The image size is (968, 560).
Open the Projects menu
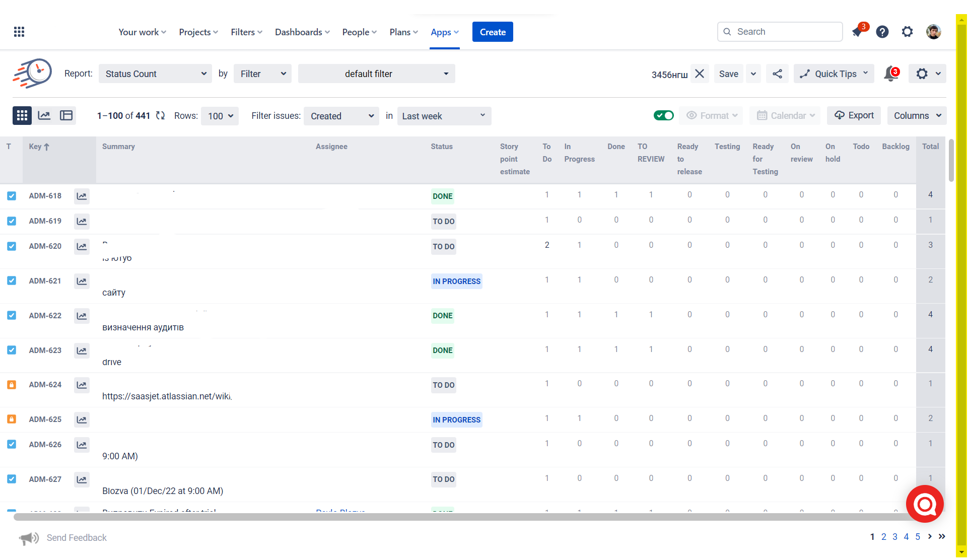click(198, 32)
